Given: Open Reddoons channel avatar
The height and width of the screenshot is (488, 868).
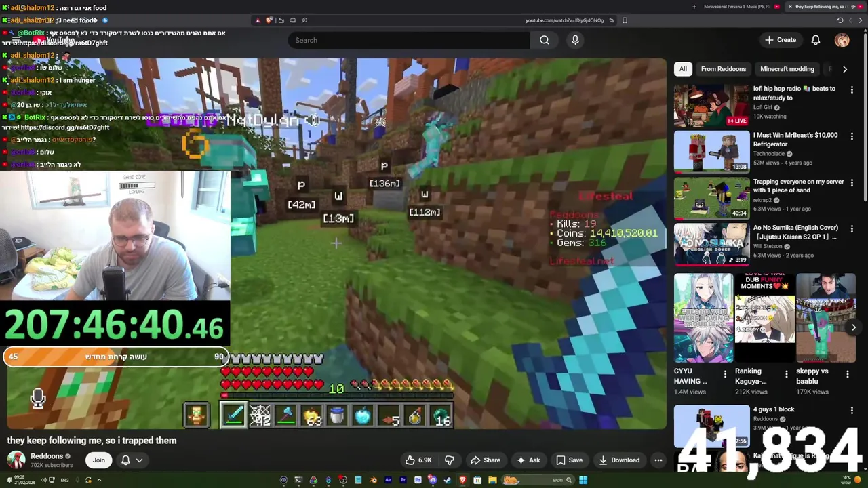Looking at the screenshot, I should pyautogui.click(x=16, y=460).
